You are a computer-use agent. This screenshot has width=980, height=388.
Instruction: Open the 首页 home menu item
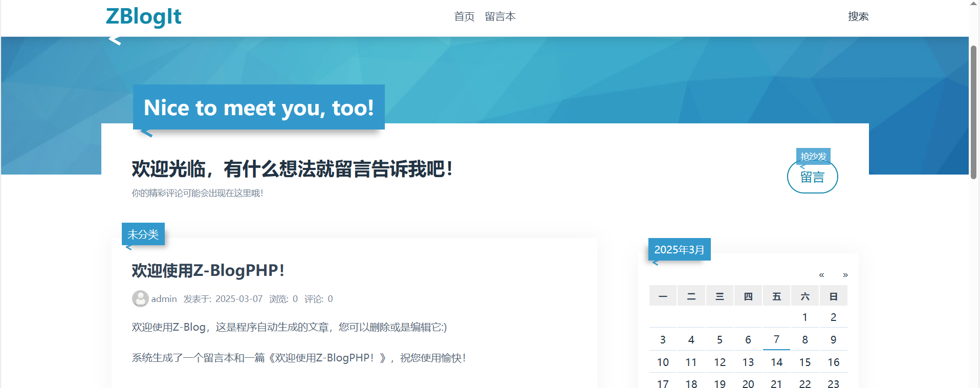pyautogui.click(x=464, y=17)
